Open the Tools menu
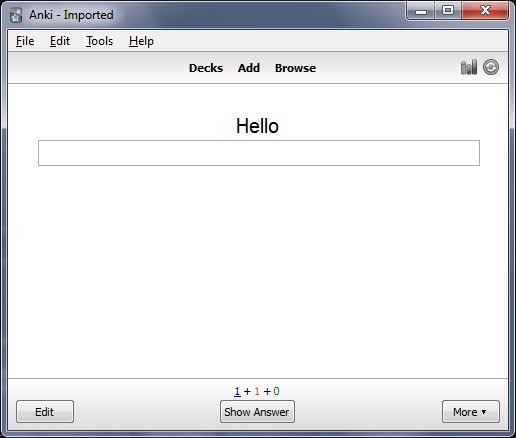 tap(99, 41)
